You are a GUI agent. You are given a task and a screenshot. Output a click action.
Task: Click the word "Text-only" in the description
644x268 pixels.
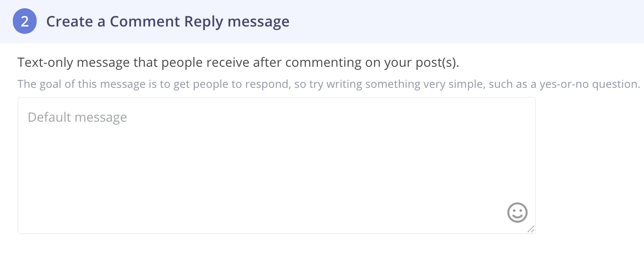coord(45,63)
